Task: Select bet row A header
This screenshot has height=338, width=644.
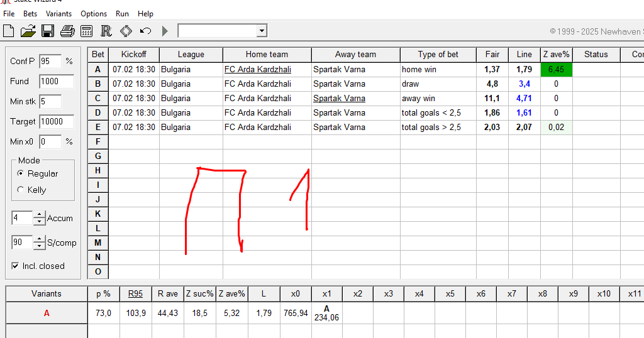Action: (97, 69)
